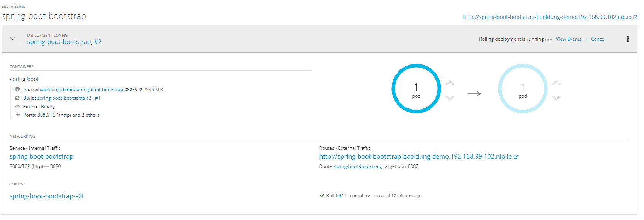Click the image layers icon
Viewport: 644px width, 220px height.
[17, 89]
